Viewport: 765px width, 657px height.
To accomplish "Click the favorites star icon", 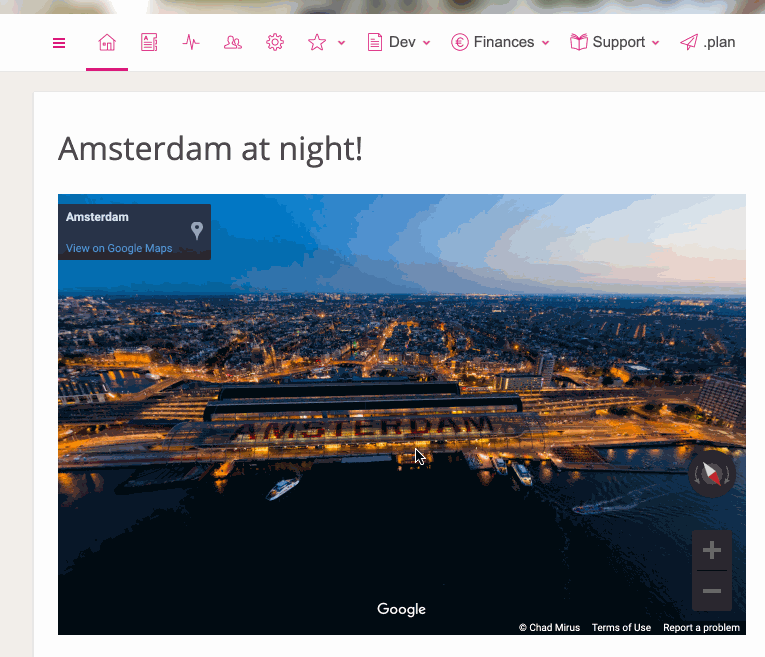I will pyautogui.click(x=317, y=42).
